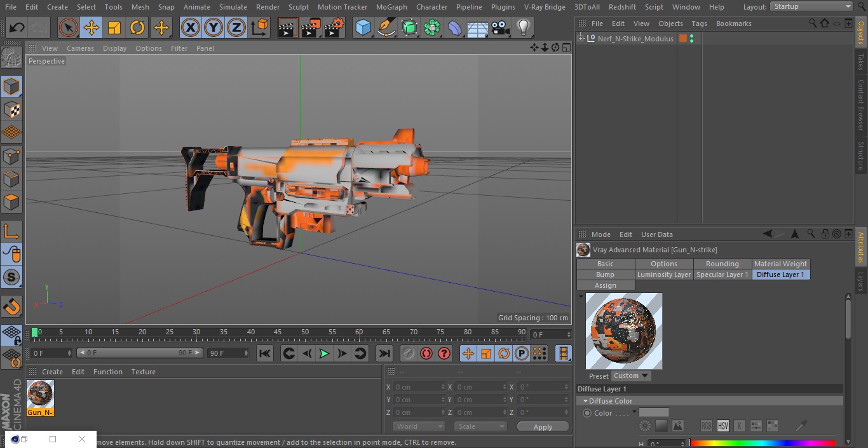Open the deformer objects icon

455,27
